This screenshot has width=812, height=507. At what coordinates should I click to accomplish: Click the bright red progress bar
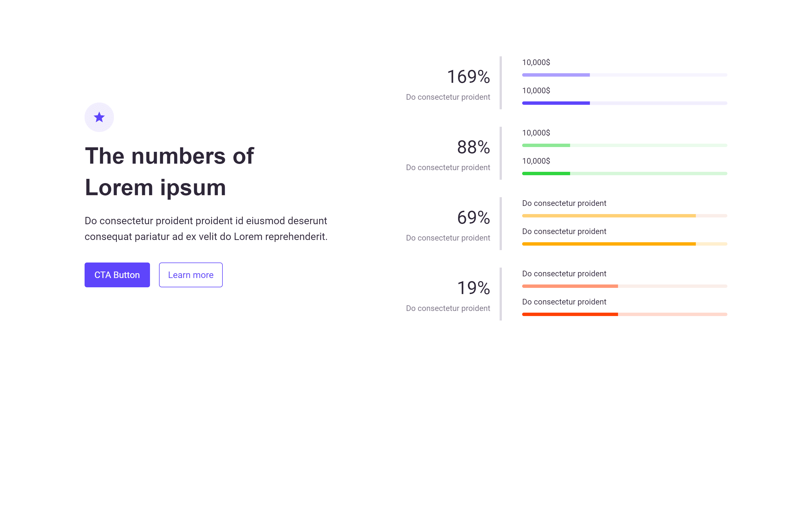point(625,314)
